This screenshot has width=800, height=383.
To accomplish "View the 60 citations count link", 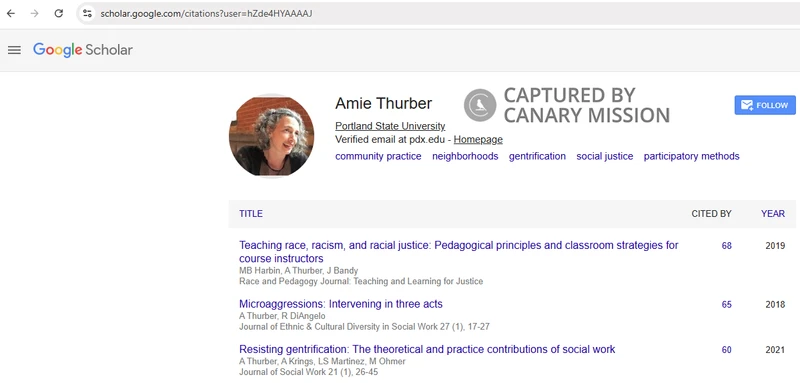I will (x=727, y=350).
